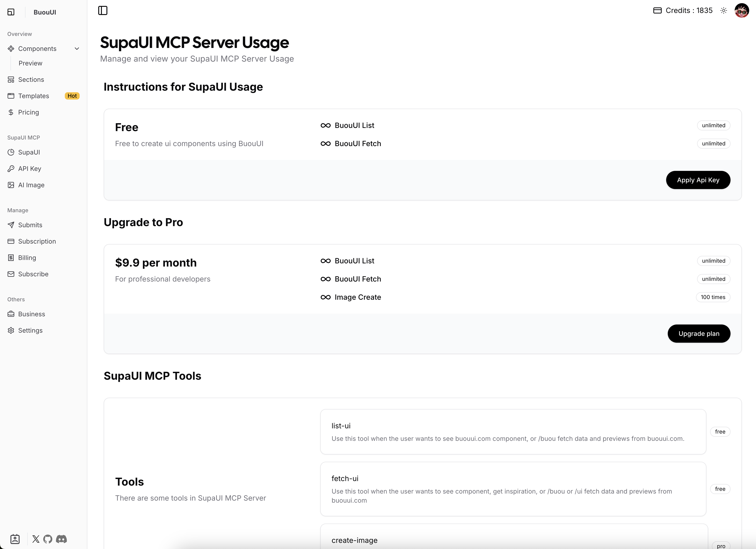Open the API Key menu item
The width and height of the screenshot is (756, 549).
tap(30, 169)
